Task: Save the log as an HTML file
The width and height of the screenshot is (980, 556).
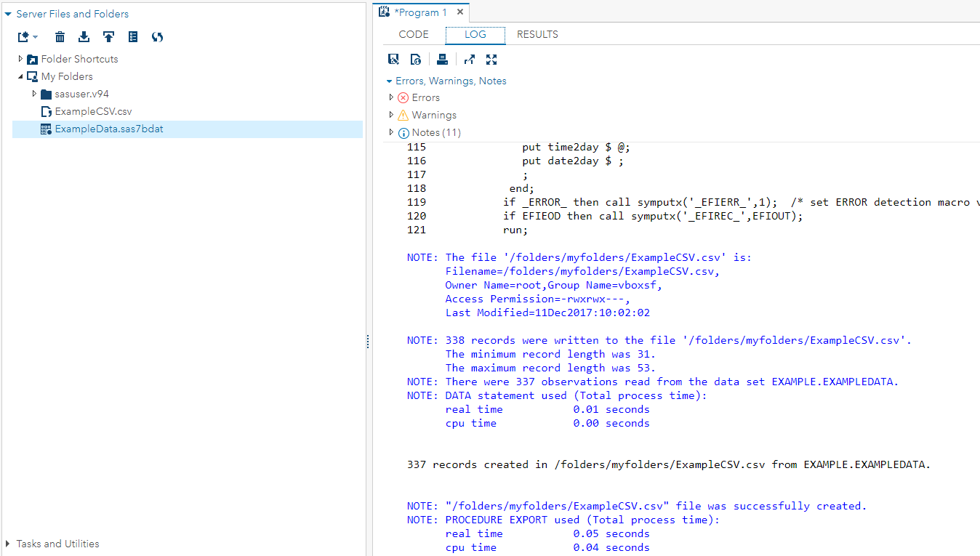Action: click(416, 60)
